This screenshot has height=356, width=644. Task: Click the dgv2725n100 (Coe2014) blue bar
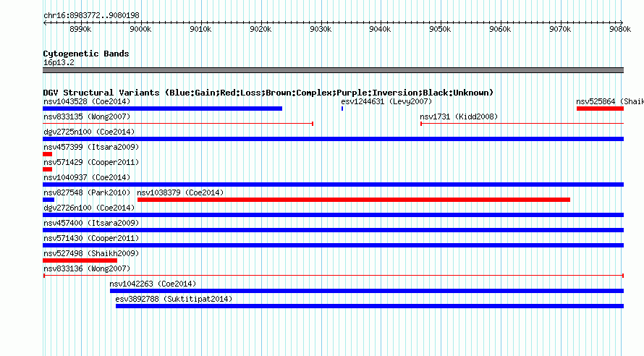333,139
